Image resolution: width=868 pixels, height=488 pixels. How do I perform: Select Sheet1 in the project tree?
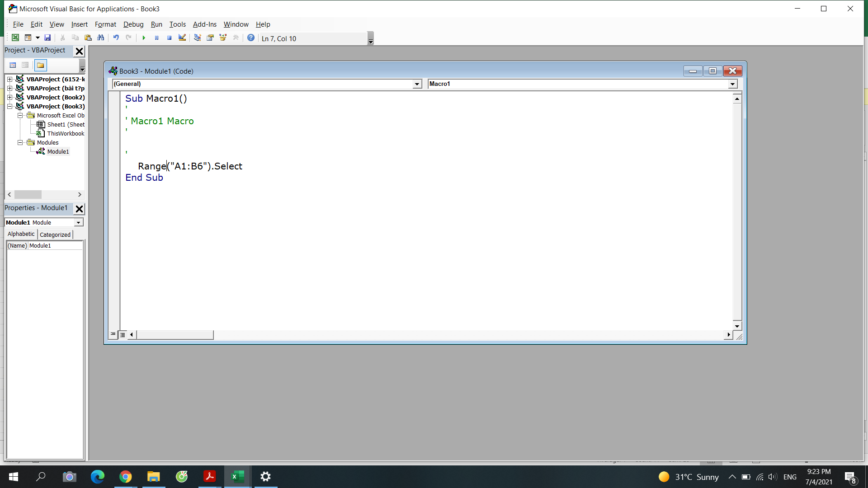tap(61, 124)
